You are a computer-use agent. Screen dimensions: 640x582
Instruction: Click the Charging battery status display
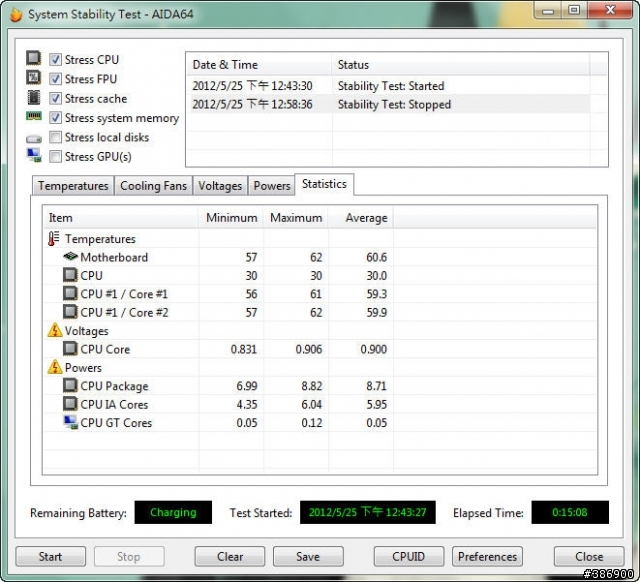tap(173, 512)
